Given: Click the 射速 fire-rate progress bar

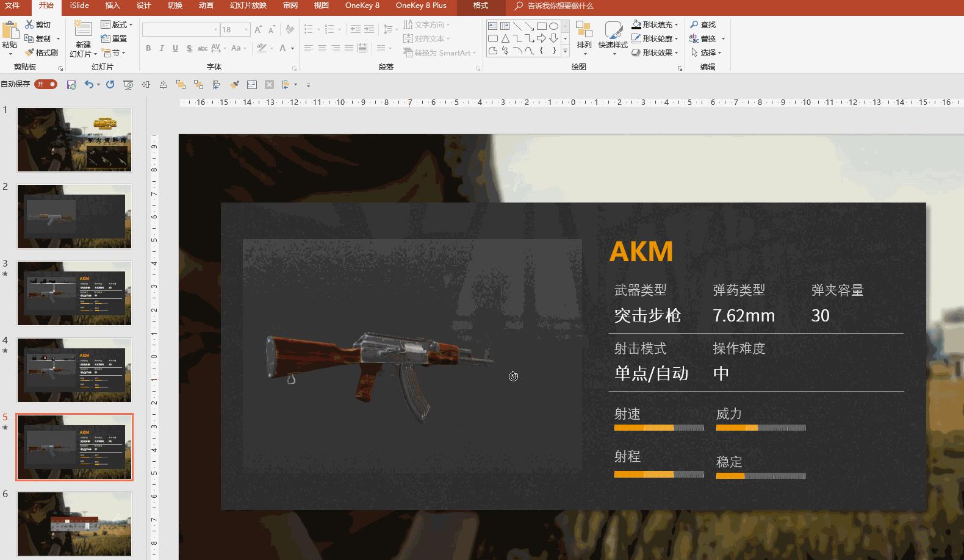Looking at the screenshot, I should [659, 428].
